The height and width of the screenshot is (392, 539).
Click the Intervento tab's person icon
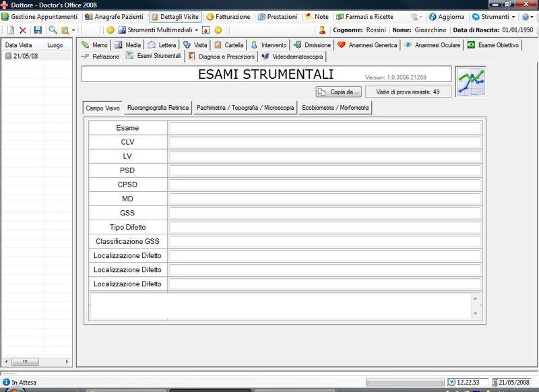pos(254,45)
